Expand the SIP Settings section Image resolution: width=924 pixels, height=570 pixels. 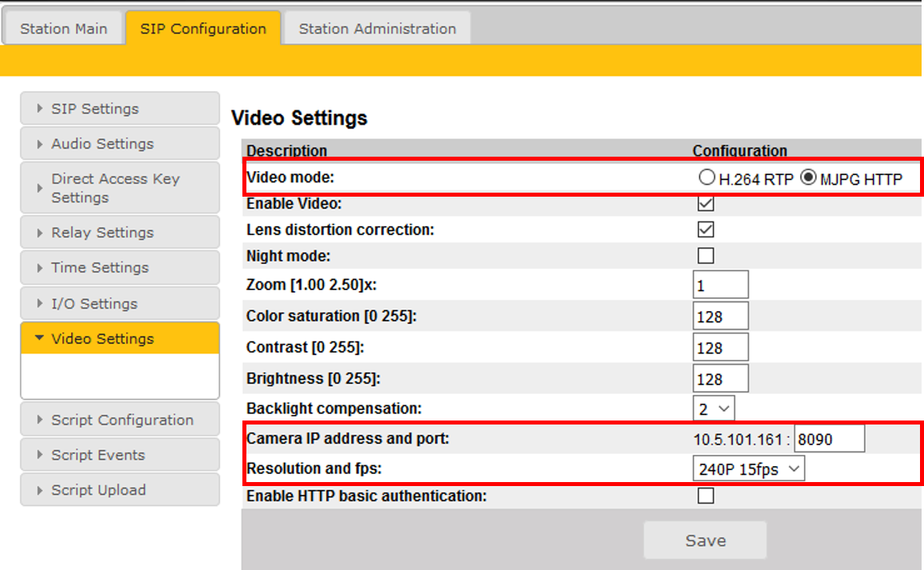click(x=119, y=109)
